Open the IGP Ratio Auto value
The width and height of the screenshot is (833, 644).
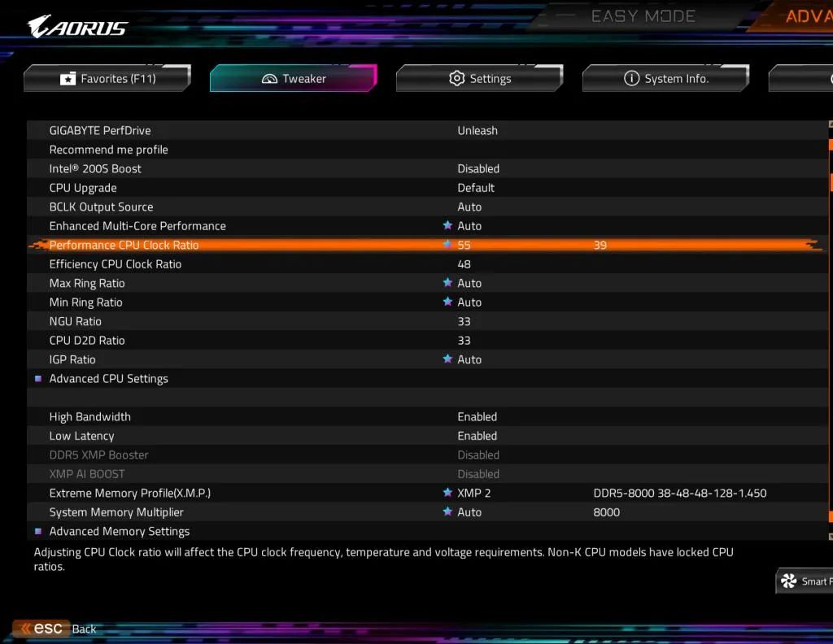pyautogui.click(x=469, y=359)
